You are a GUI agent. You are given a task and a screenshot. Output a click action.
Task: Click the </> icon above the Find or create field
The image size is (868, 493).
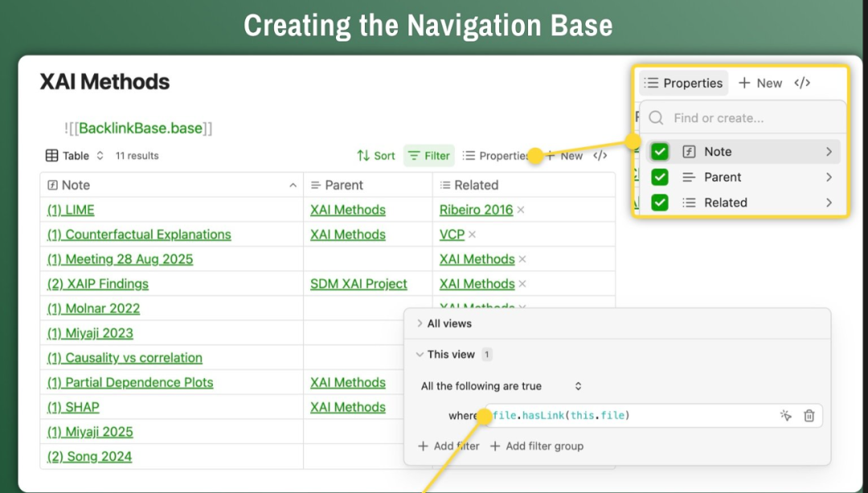[x=802, y=83]
